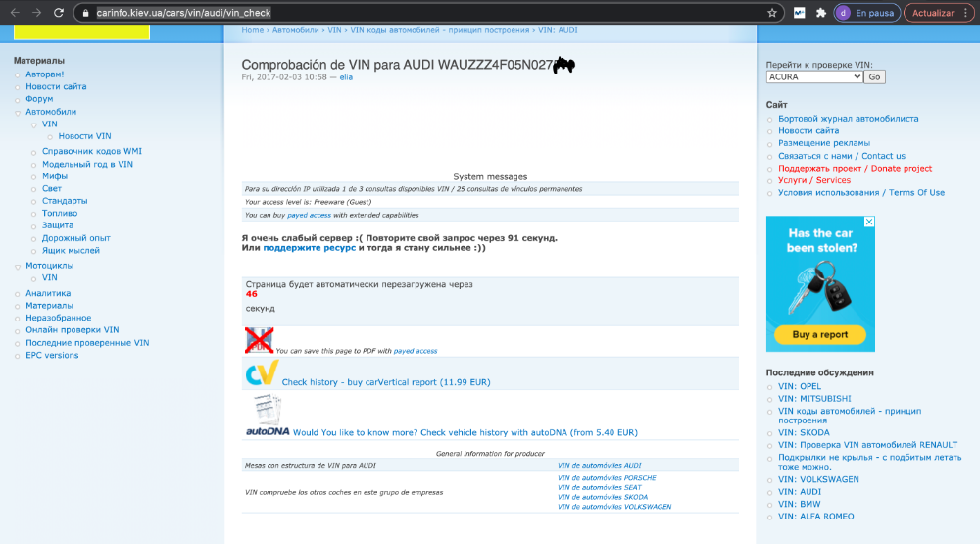Collapse the VIN subtree under Автомобили
Screen dimensions: 980x544
33,125
